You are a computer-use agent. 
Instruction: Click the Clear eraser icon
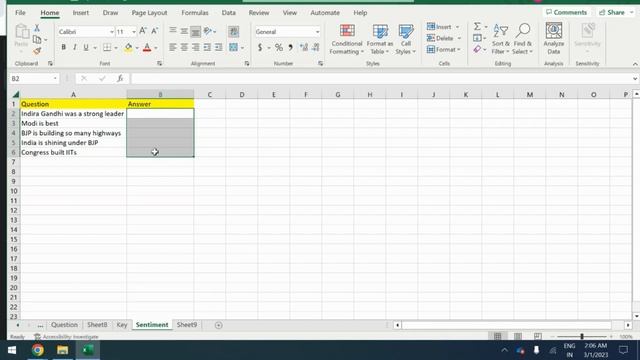coord(477,49)
